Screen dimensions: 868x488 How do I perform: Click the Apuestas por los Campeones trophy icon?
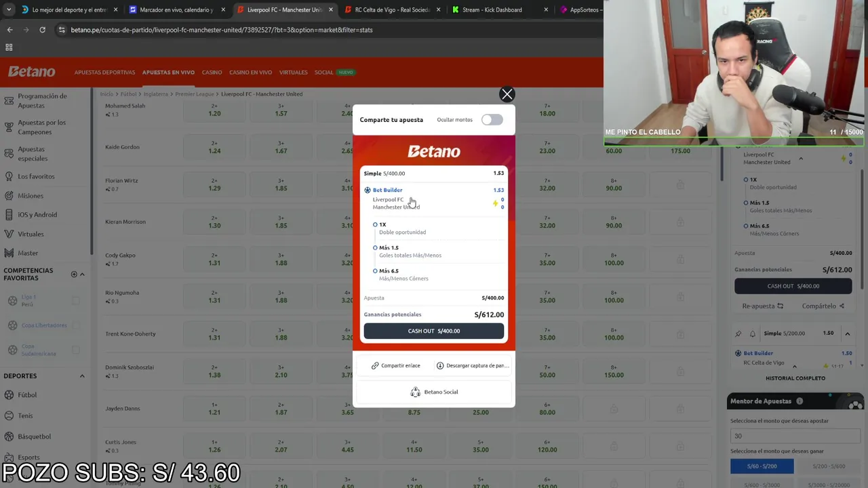9,127
